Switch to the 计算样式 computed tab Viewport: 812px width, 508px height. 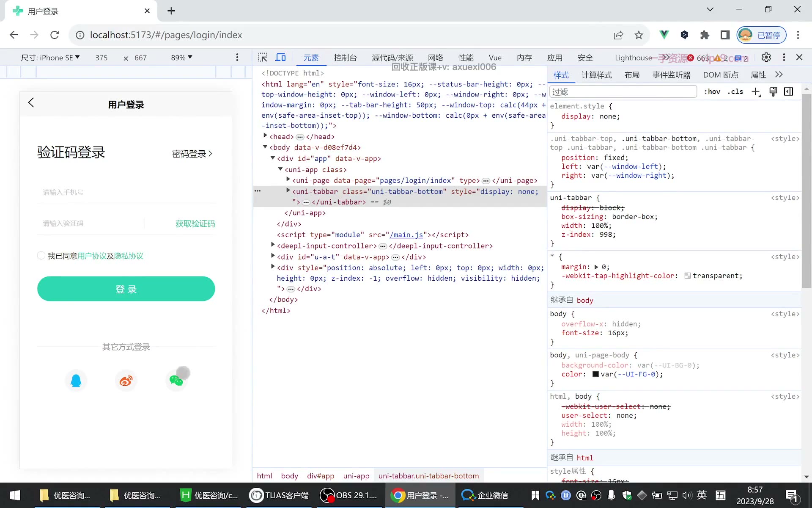point(596,75)
